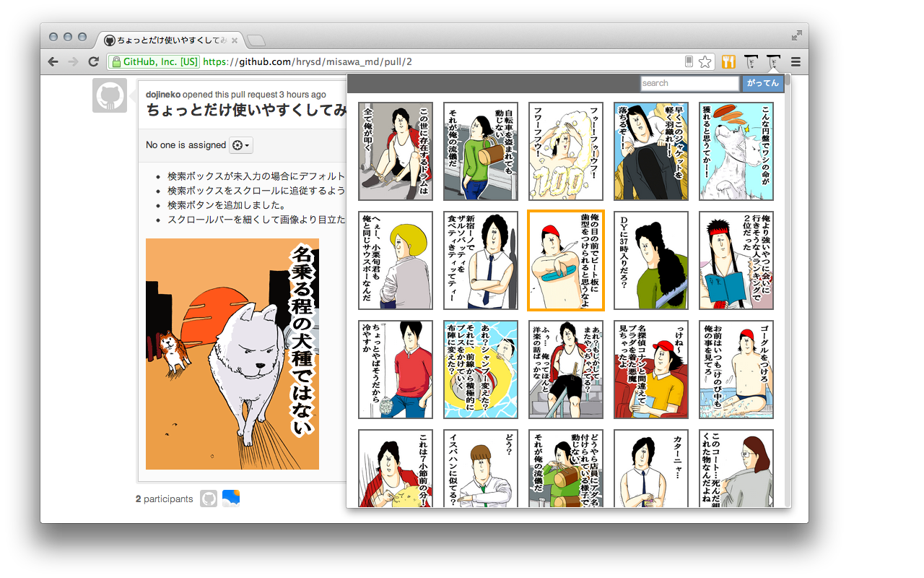The height and width of the screenshot is (578, 924).
Task: Select the これは7小節前の分 panel
Action: coord(396,468)
